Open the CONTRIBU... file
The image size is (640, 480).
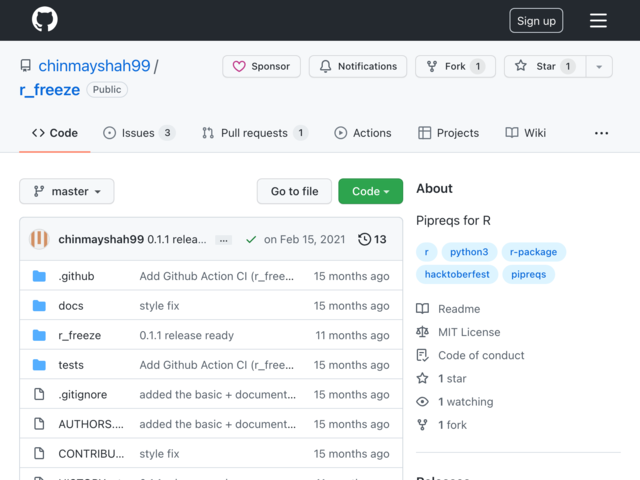pos(91,453)
